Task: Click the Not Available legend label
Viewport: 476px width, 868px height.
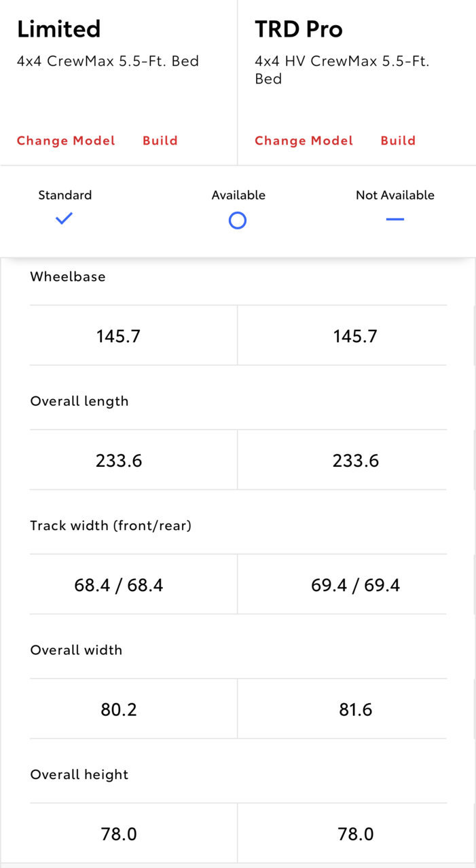Action: tap(395, 195)
